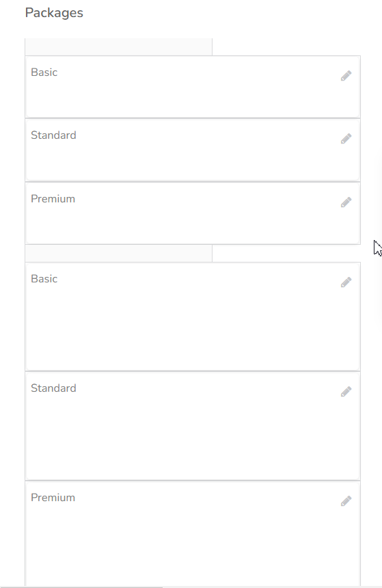Select the Premium label in the first group
The height and width of the screenshot is (588, 382).
pos(53,199)
